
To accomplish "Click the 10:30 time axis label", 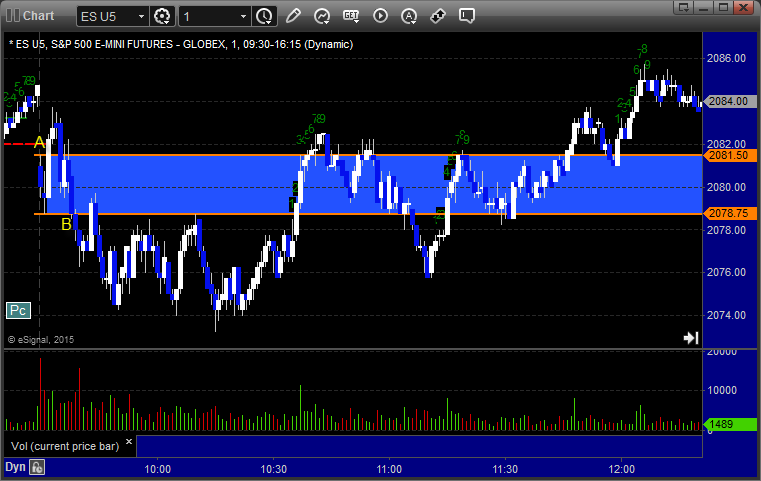I will [274, 469].
